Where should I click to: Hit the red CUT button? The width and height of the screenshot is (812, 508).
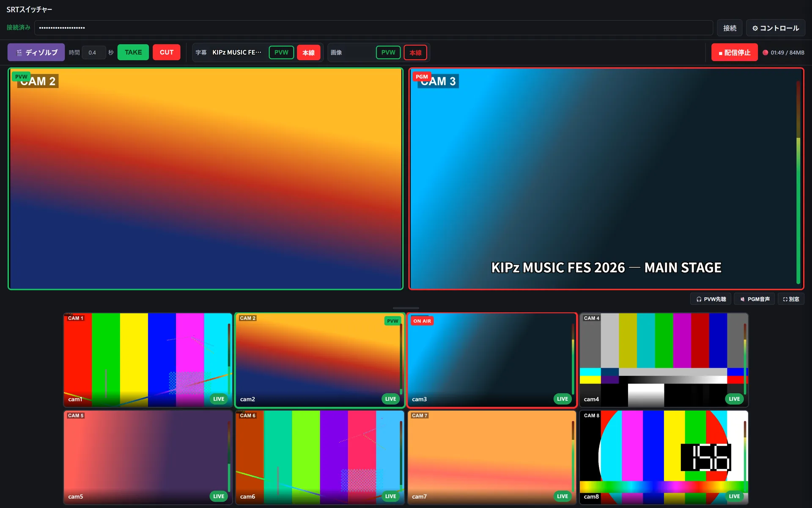pyautogui.click(x=167, y=52)
